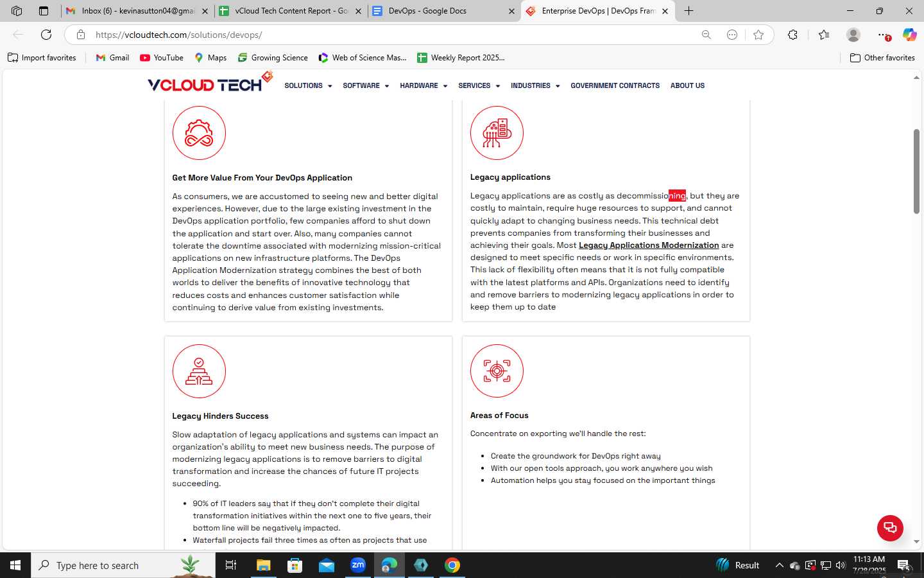Click the Windows Start button
Screen dimensions: 924x578
click(x=15, y=565)
